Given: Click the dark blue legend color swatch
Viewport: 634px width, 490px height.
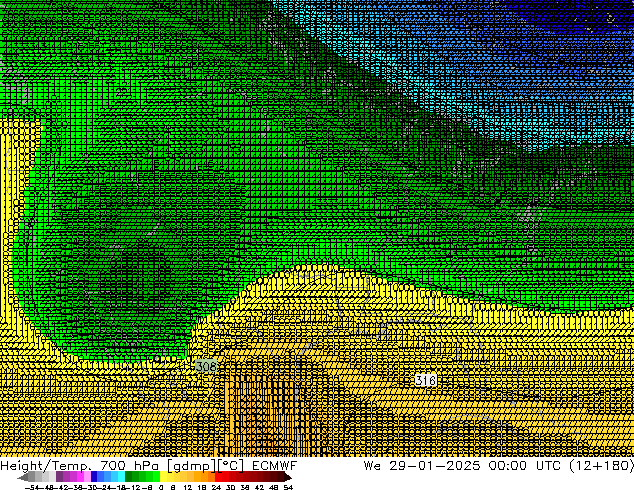Looking at the screenshot, I should click(94, 476).
